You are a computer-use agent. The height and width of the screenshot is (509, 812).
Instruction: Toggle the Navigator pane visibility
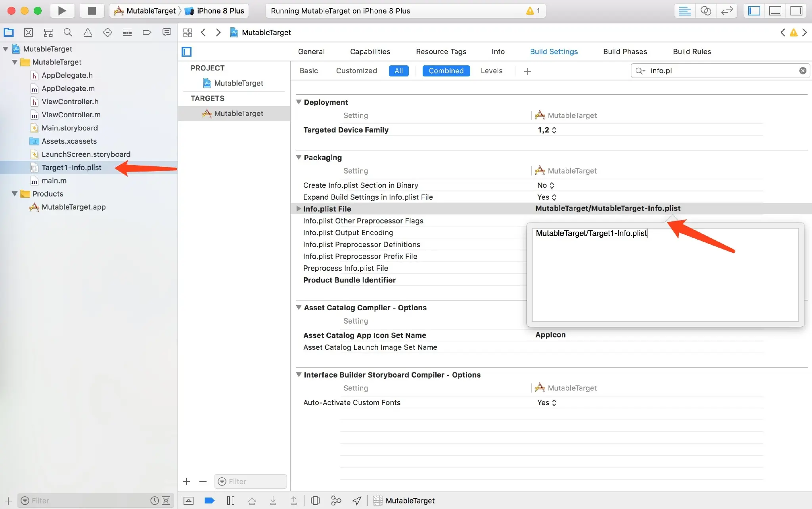(754, 11)
